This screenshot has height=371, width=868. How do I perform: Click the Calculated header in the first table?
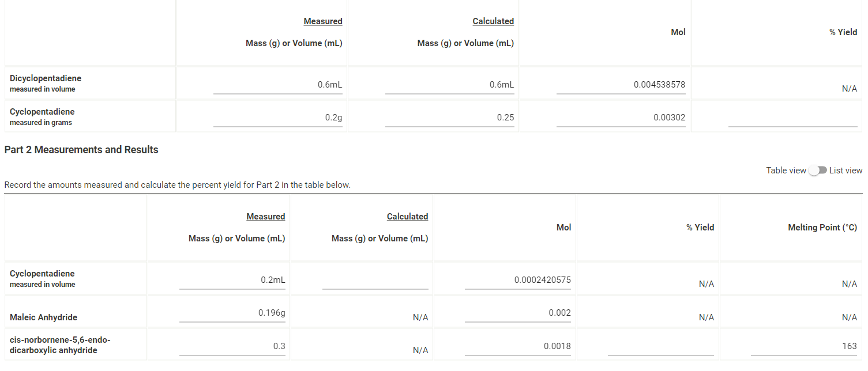pyautogui.click(x=493, y=21)
